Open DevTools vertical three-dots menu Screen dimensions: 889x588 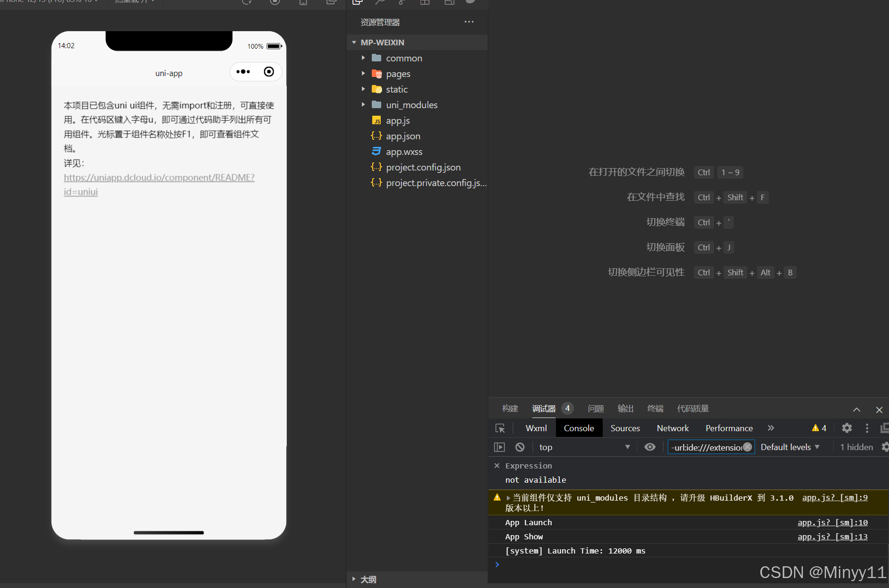point(867,428)
